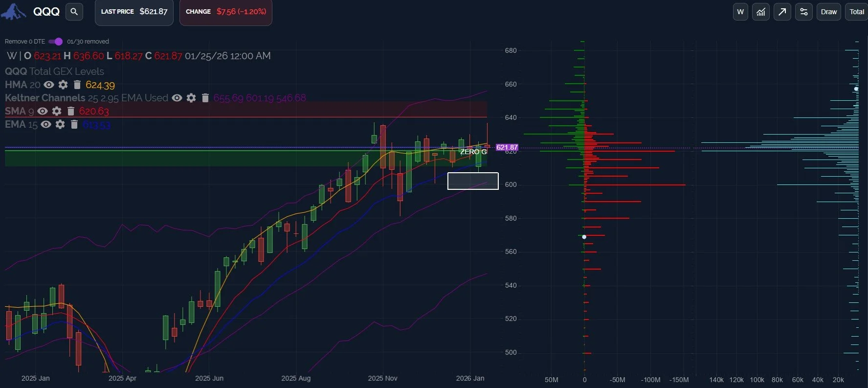Click the white dot on GEX profile
This screenshot has width=868, height=388.
tap(584, 237)
